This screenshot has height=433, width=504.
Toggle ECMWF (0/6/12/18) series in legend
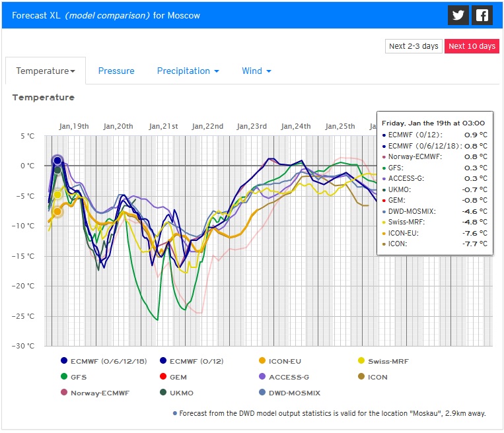104,361
